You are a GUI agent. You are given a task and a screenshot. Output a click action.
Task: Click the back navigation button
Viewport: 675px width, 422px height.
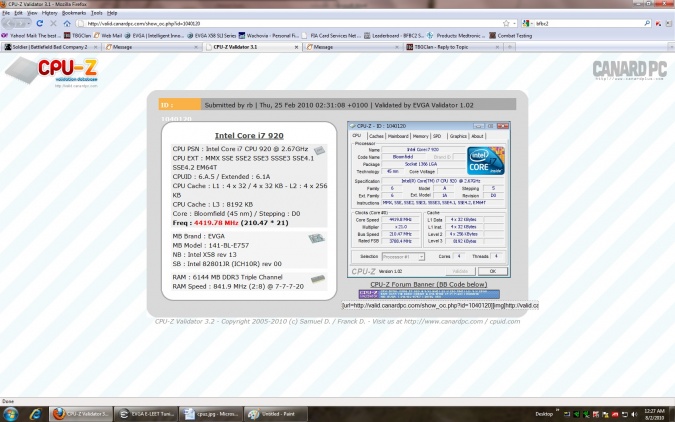(9, 23)
